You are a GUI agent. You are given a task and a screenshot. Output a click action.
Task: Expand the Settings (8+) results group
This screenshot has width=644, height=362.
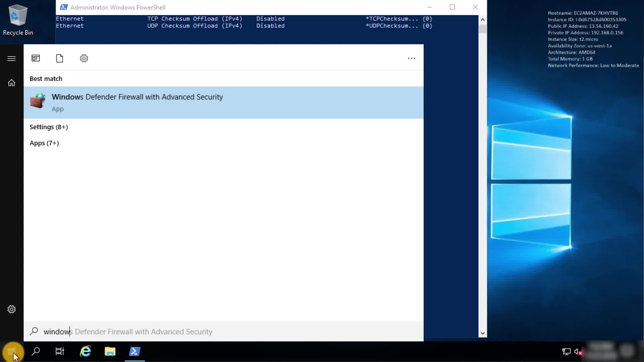[x=49, y=127]
